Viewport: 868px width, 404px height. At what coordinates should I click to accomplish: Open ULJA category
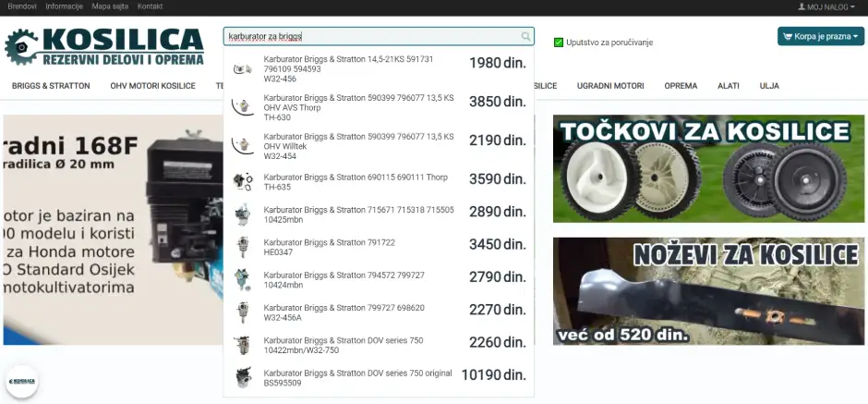pyautogui.click(x=769, y=86)
